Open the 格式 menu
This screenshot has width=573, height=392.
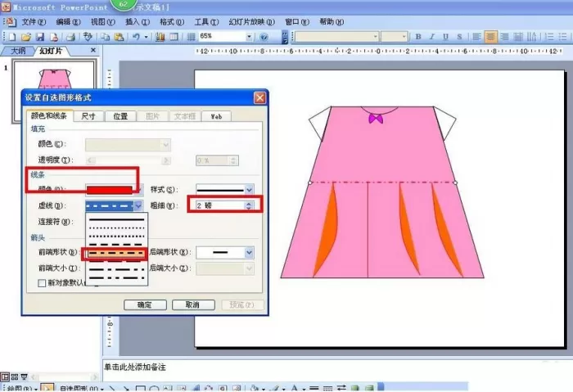pos(172,22)
